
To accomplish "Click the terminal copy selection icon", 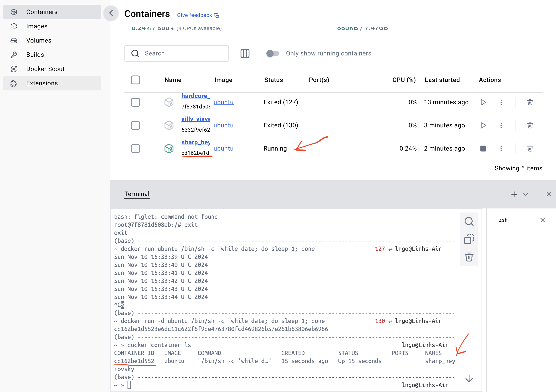I will pos(469,239).
